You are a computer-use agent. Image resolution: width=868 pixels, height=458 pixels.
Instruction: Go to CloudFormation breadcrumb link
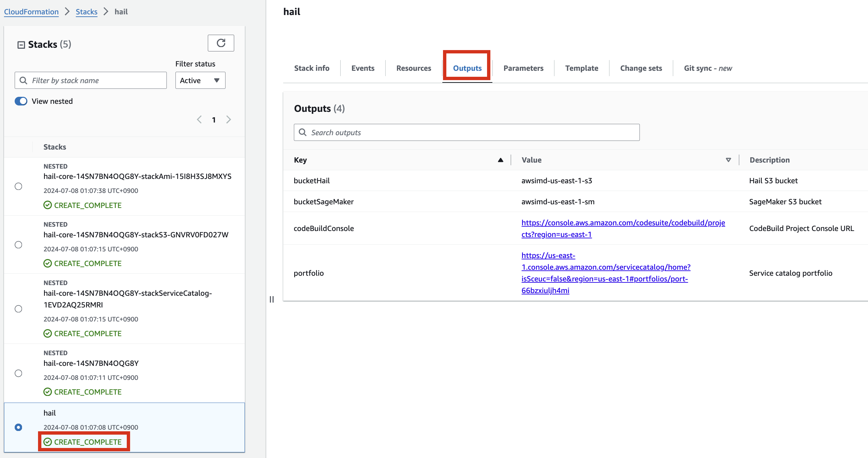tap(31, 12)
